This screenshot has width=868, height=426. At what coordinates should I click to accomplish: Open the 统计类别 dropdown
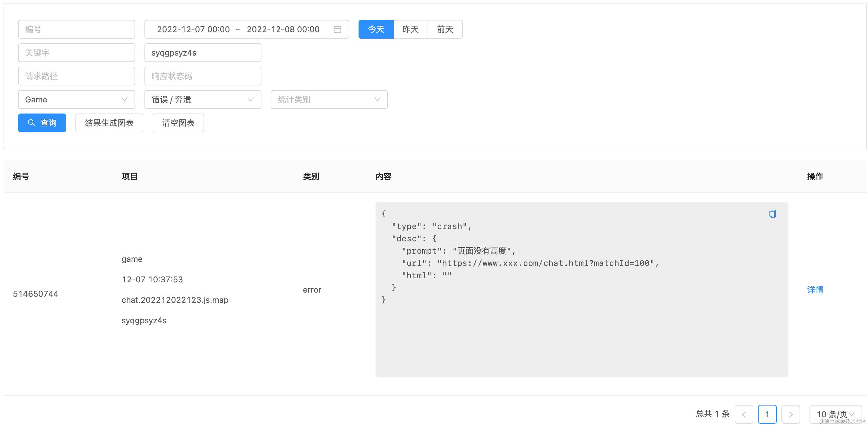tap(329, 99)
